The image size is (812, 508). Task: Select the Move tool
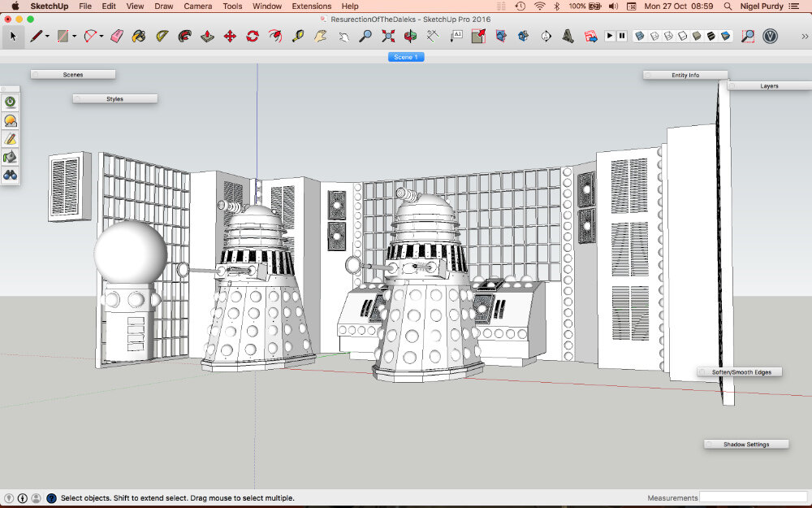pos(231,36)
